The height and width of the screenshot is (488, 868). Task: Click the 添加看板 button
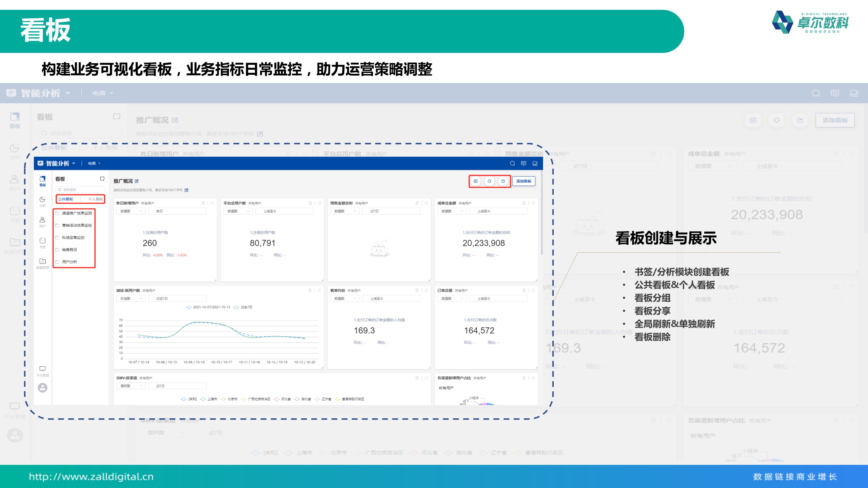pyautogui.click(x=523, y=181)
